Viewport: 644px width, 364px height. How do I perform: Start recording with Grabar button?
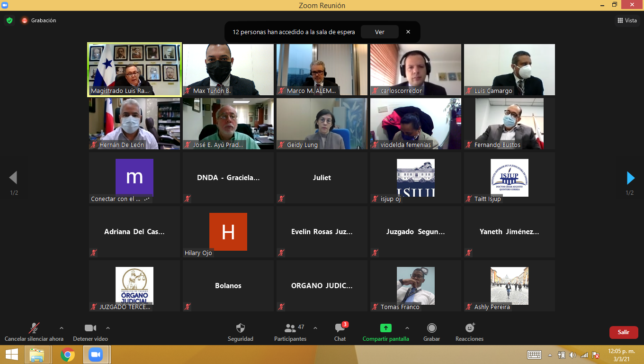432,332
